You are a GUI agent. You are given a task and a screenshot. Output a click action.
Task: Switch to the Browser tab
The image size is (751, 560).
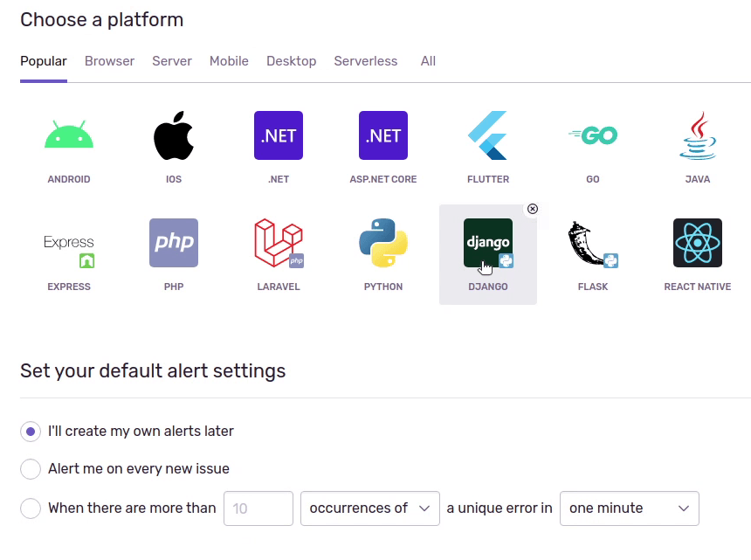coord(109,61)
